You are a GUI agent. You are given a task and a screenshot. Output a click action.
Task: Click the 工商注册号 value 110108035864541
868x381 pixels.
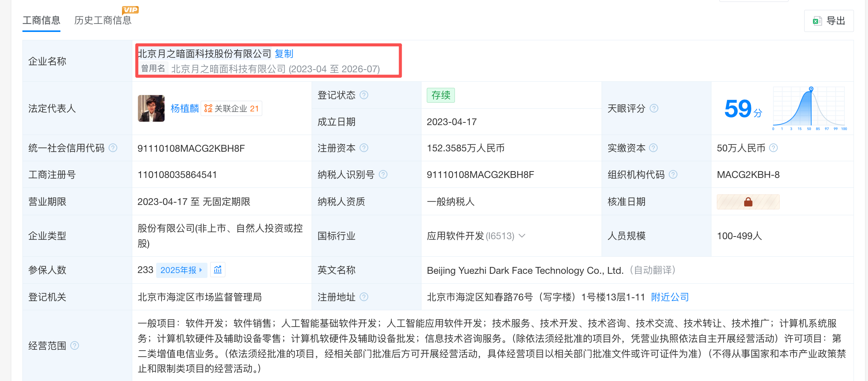[177, 175]
